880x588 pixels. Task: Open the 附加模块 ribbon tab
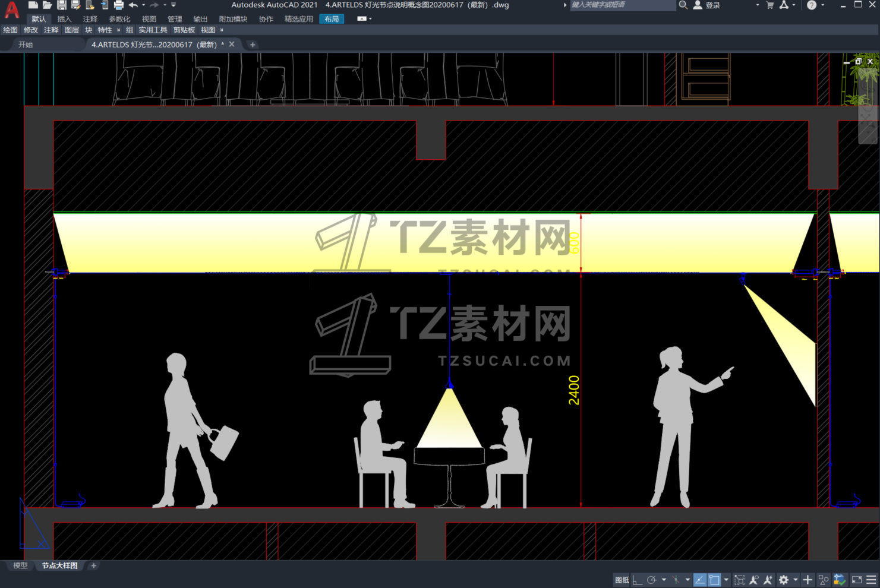(233, 19)
